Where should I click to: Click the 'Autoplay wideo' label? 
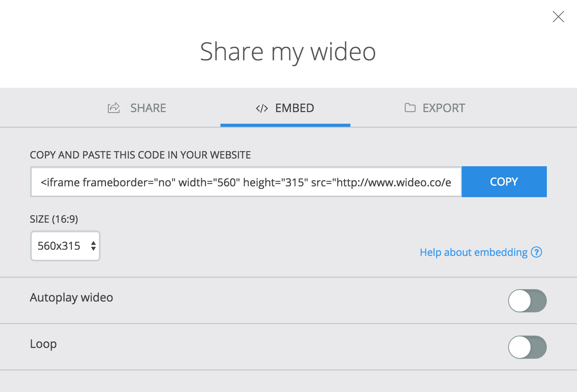[72, 298]
